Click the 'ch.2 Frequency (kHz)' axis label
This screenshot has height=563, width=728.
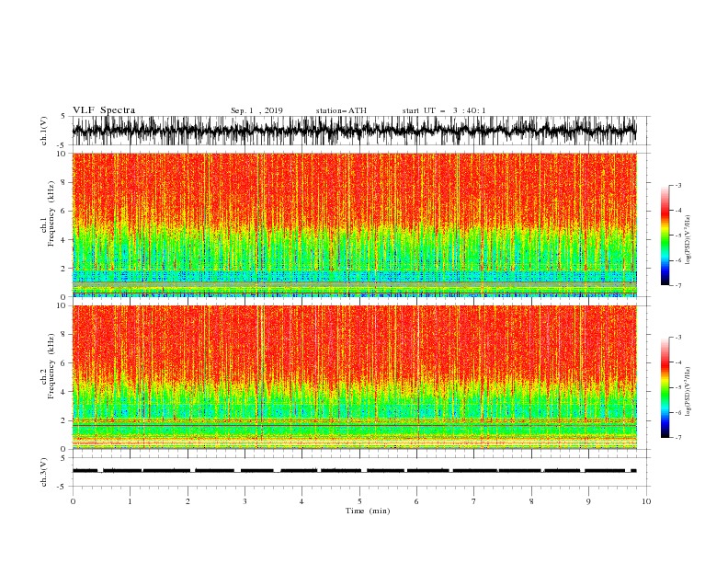(x=50, y=366)
